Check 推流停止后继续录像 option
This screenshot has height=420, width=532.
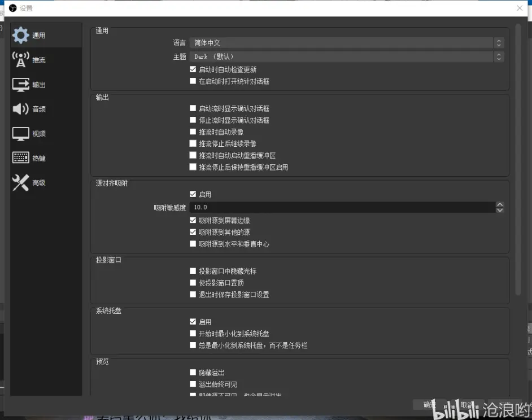(x=193, y=143)
